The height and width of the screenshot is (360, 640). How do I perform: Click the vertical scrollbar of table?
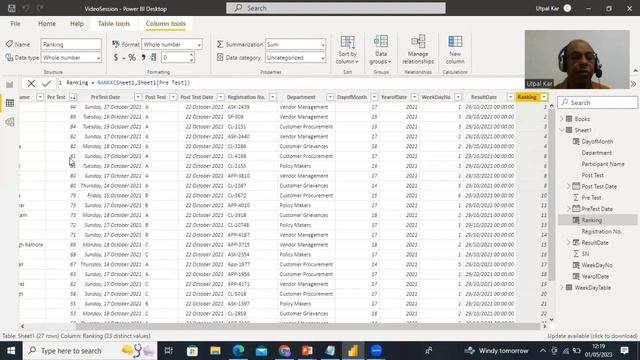pos(551,195)
